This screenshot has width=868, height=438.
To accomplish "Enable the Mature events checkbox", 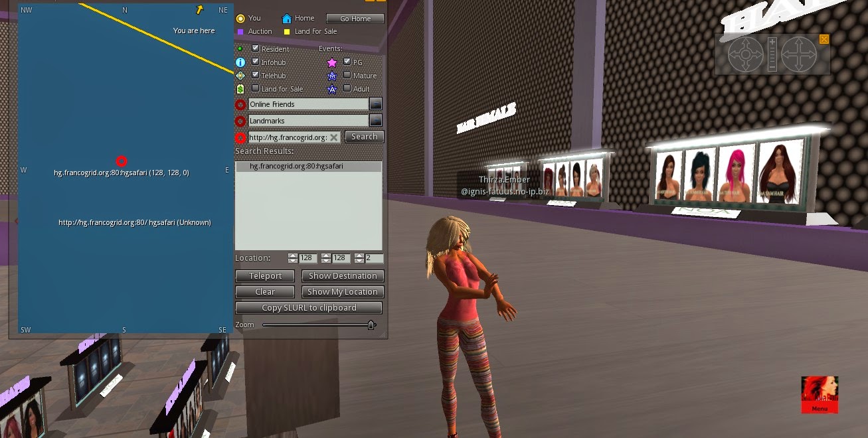I will click(347, 75).
